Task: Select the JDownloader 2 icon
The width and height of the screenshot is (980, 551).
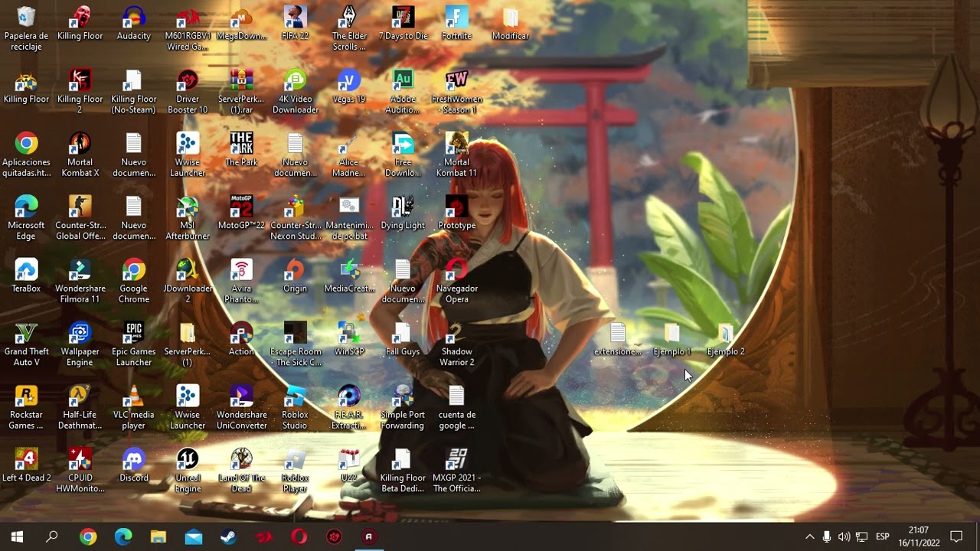Action: 188,282
